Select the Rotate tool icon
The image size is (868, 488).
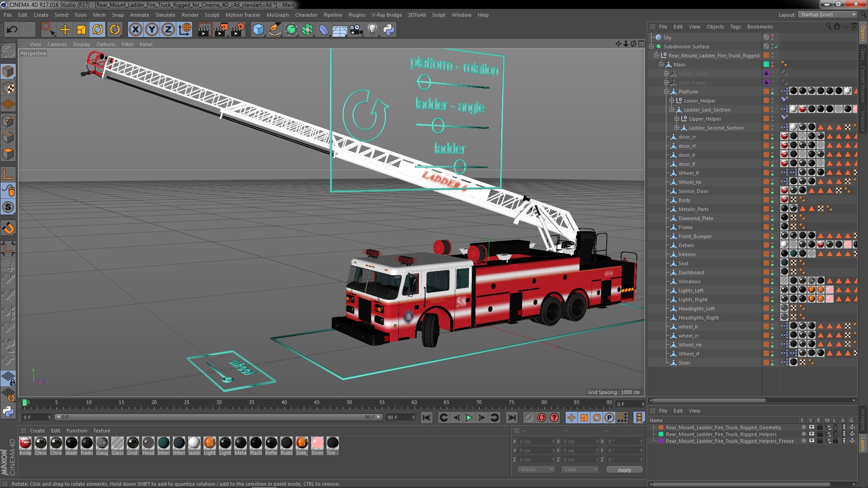(x=98, y=30)
